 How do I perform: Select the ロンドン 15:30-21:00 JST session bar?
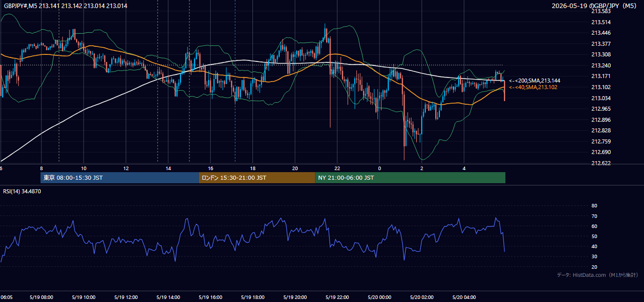(257, 178)
